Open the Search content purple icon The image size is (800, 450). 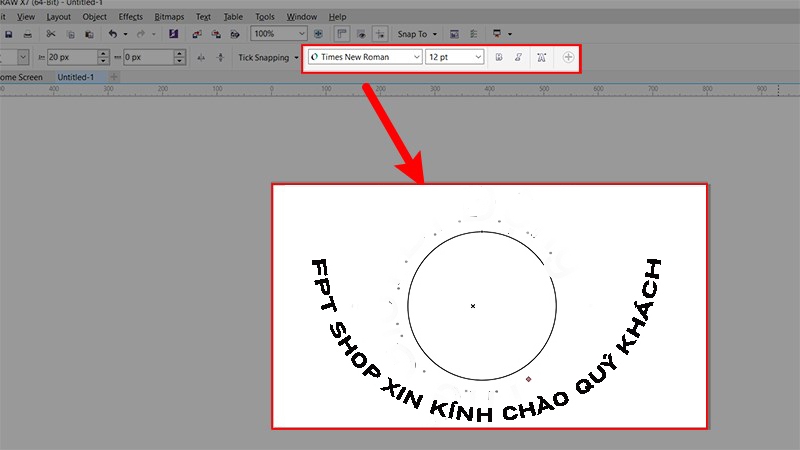pos(173,34)
